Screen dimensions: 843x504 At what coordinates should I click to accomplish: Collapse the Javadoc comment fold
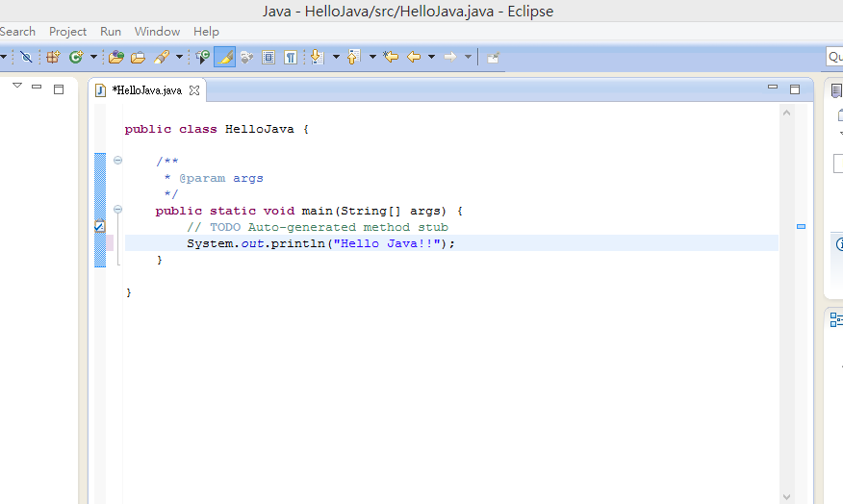point(117,160)
